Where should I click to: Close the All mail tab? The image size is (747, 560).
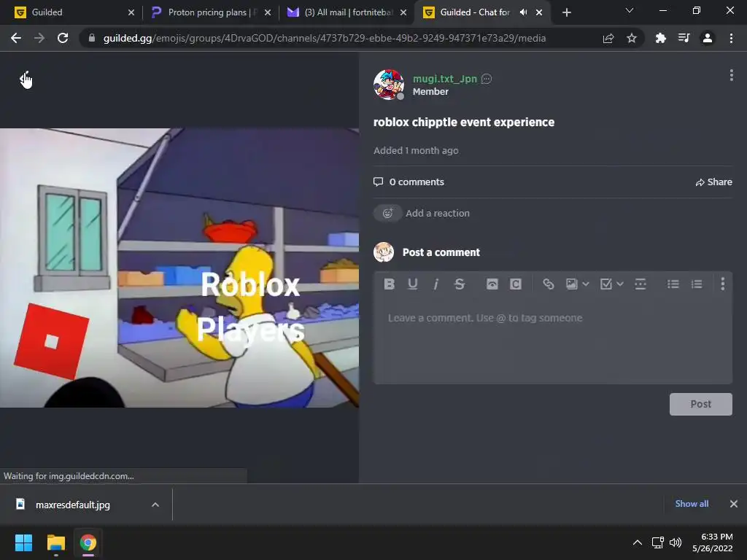pos(403,12)
